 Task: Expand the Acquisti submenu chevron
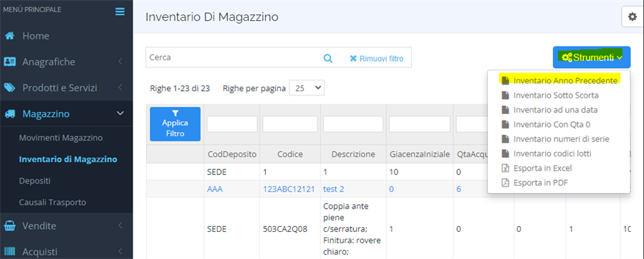(120, 252)
